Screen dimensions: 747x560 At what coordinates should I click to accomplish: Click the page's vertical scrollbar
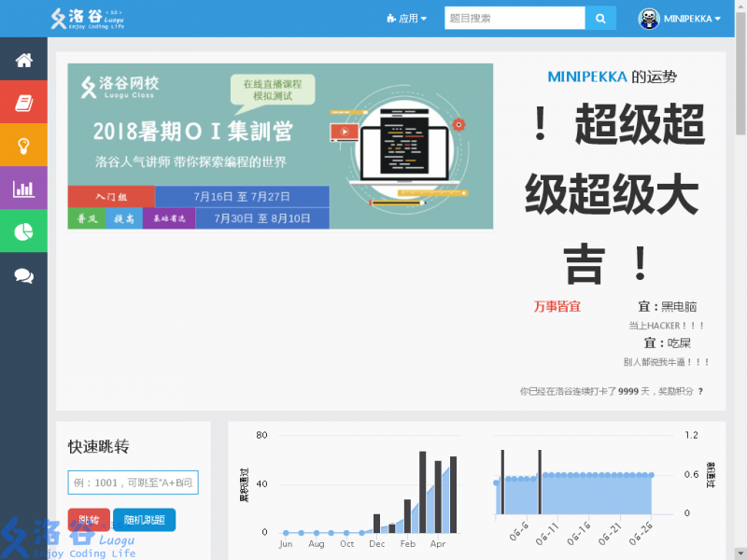click(x=740, y=93)
